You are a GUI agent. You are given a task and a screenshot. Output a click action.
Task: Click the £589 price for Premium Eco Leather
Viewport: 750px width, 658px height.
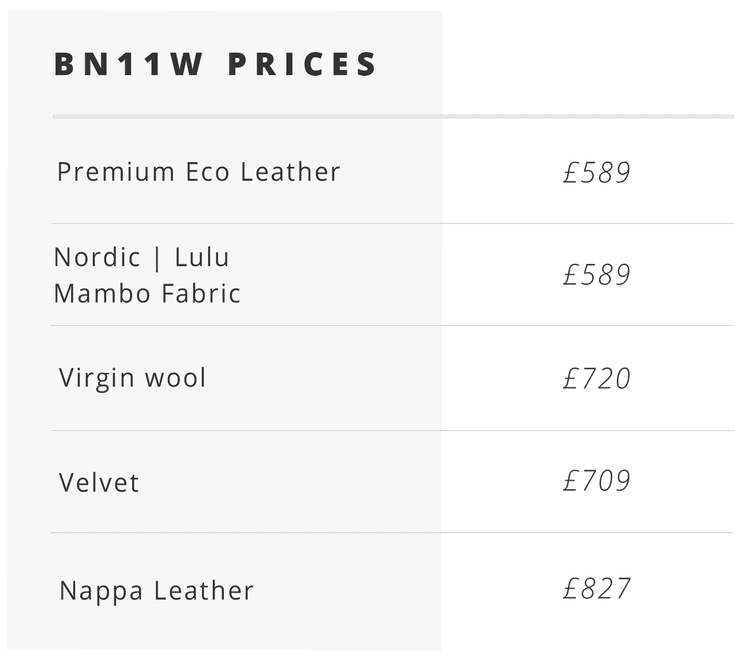point(596,172)
